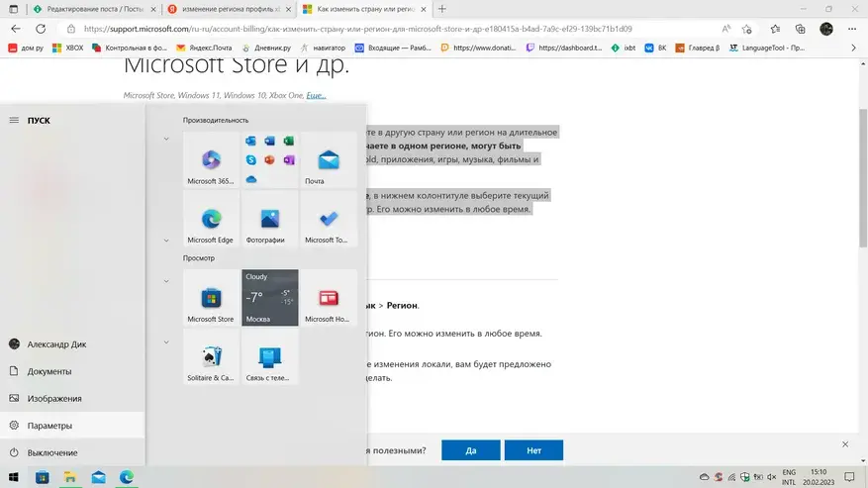Viewport: 868px width, 488px height.
Task: Open the Яндекс.Почта bookmark
Action: [204, 49]
